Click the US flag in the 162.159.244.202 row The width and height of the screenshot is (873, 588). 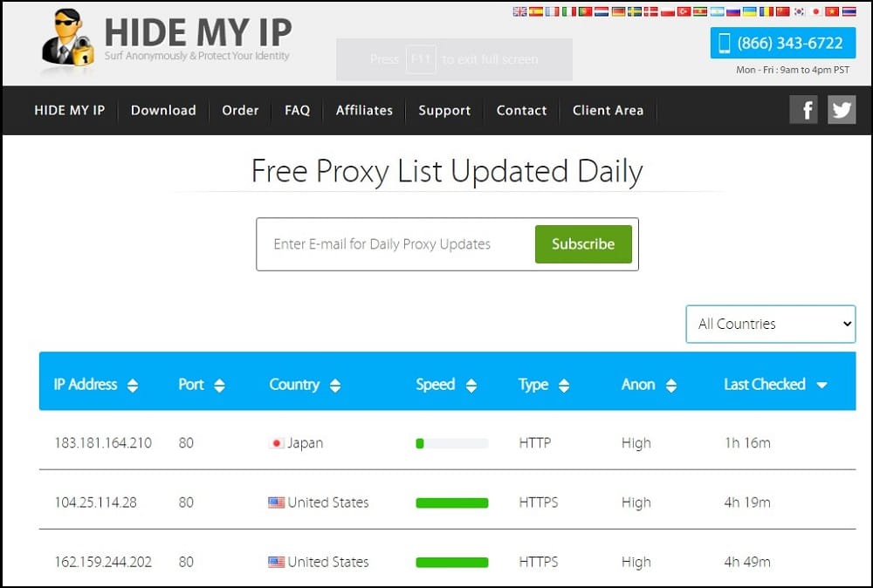click(276, 562)
